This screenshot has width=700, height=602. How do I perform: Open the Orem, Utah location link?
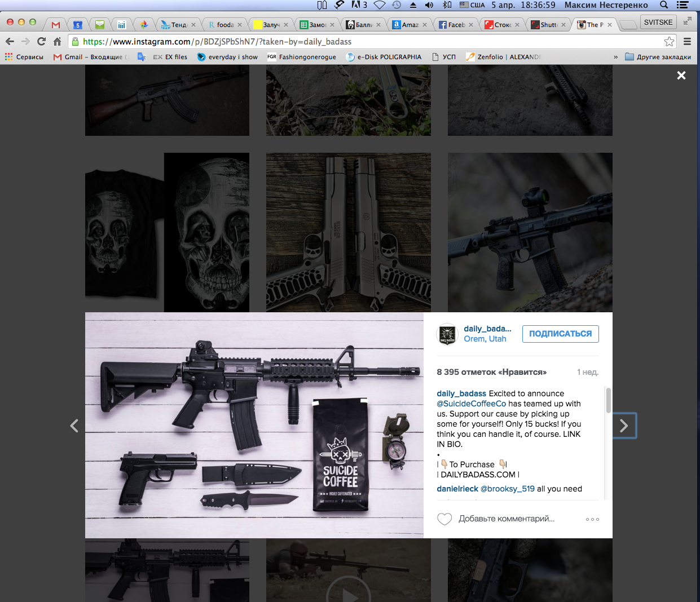[x=485, y=339]
